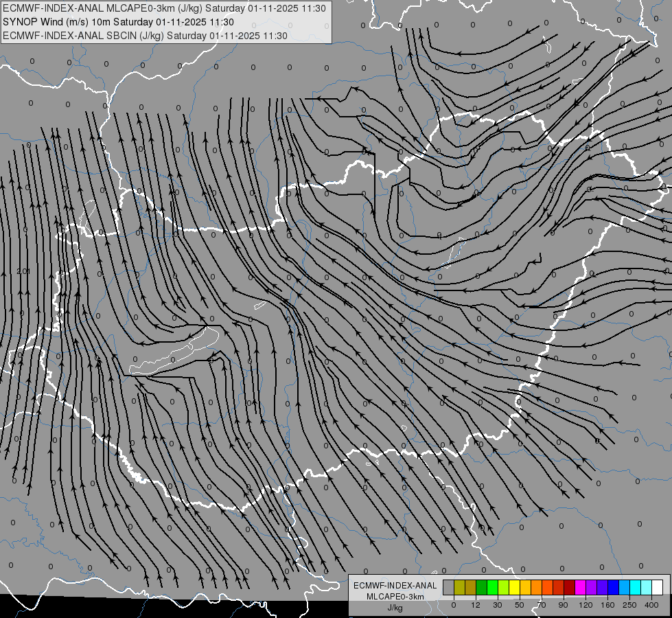
Task: Click the legend scale value 400
Action: [x=651, y=605]
